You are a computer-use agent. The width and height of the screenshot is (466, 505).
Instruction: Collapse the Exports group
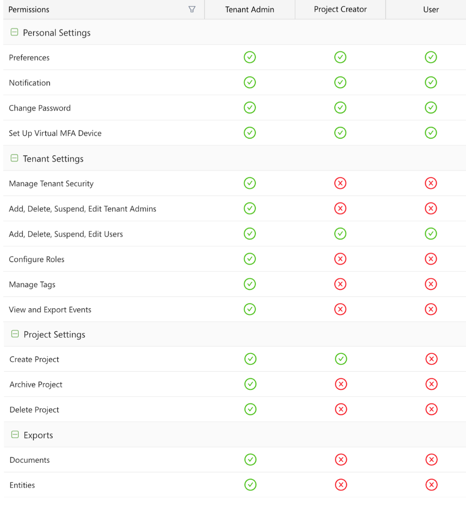15,434
